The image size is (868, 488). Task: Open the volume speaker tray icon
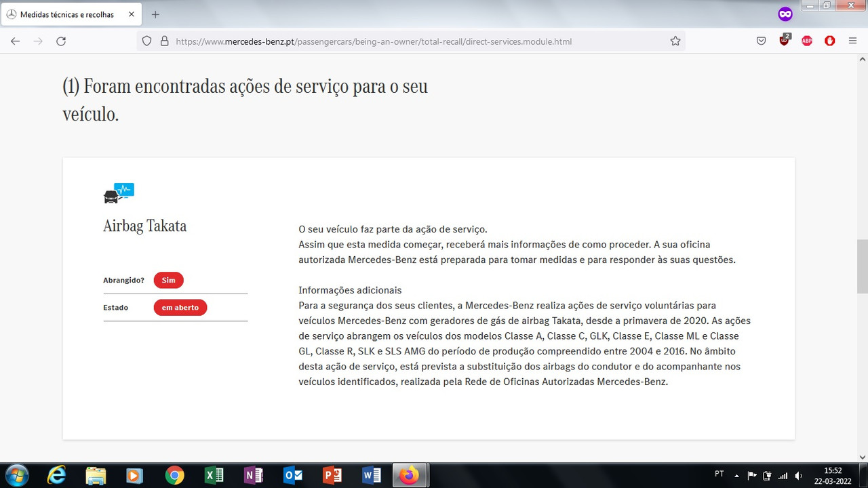799,475
